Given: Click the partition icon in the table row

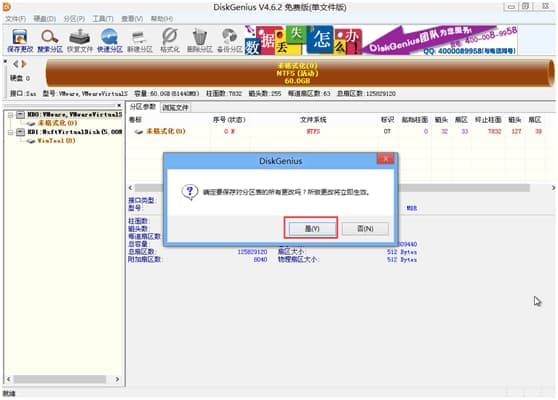Looking at the screenshot, I should [138, 132].
